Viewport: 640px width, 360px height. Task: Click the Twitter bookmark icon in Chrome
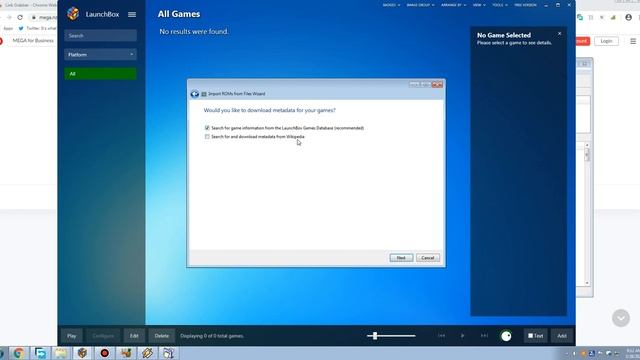pyautogui.click(x=21, y=28)
